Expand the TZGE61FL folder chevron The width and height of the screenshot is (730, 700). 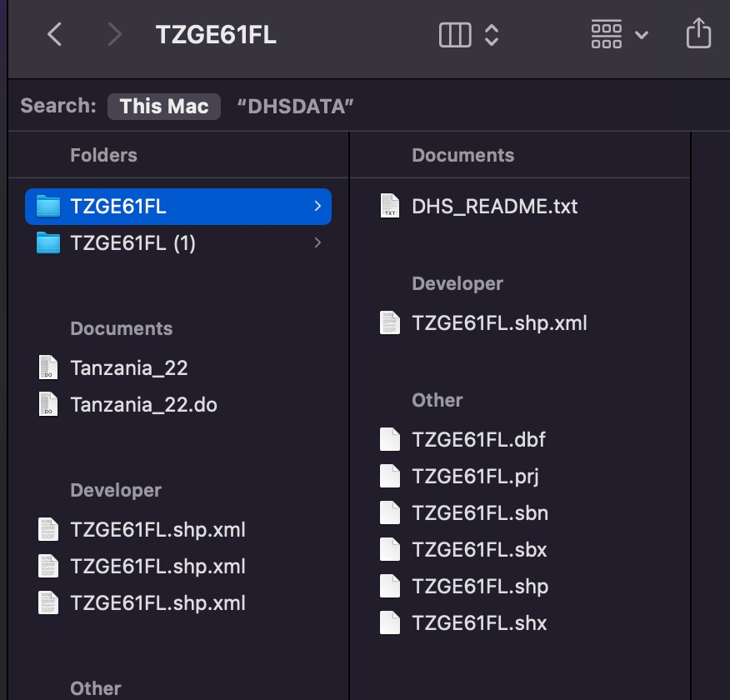point(317,207)
